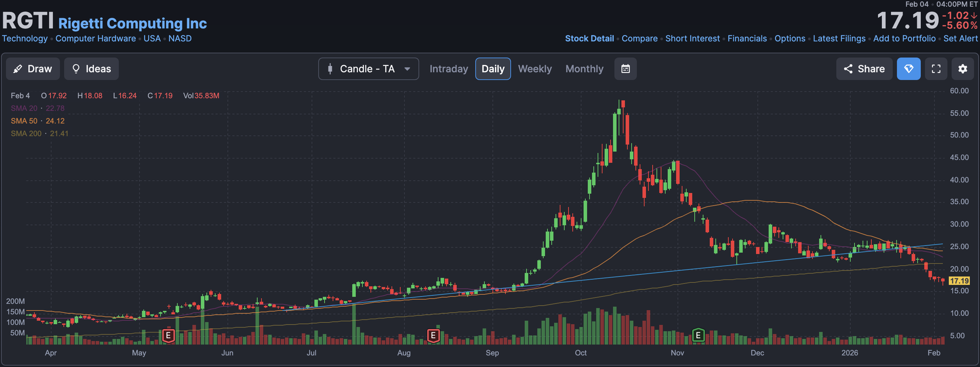
Task: Click Add to Portfolio
Action: click(904, 39)
